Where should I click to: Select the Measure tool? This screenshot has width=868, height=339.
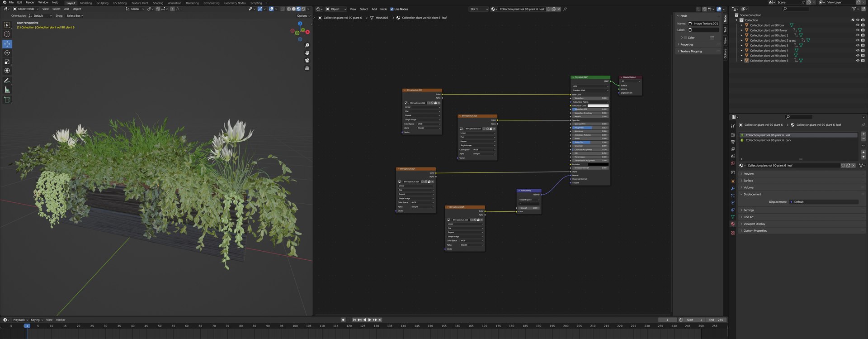pyautogui.click(x=7, y=90)
